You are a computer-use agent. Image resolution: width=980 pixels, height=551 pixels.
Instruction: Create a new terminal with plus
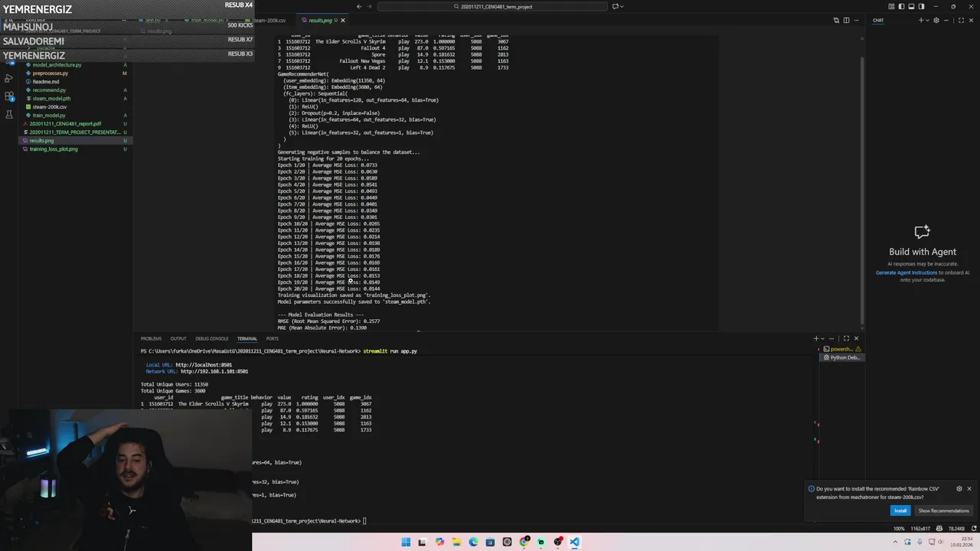pyautogui.click(x=816, y=338)
